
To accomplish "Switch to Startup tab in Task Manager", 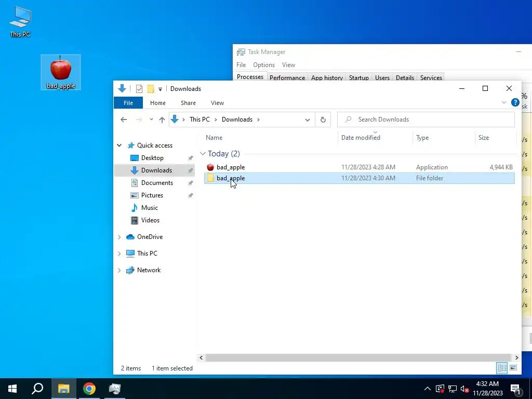I will click(358, 78).
